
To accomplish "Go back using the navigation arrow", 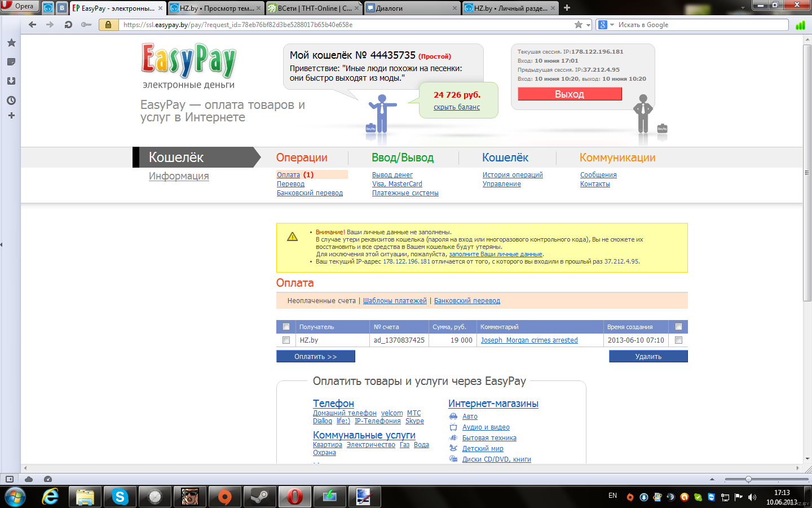I will coord(33,25).
